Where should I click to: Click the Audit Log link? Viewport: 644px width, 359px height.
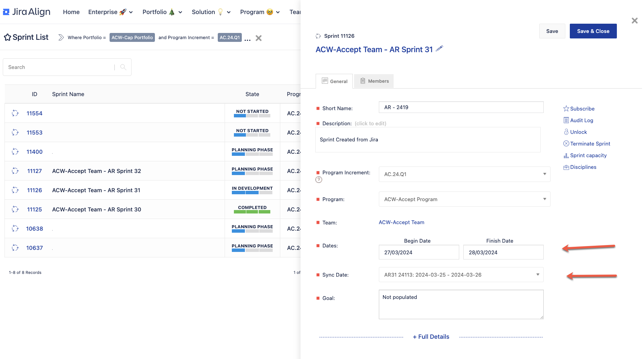[x=581, y=120]
